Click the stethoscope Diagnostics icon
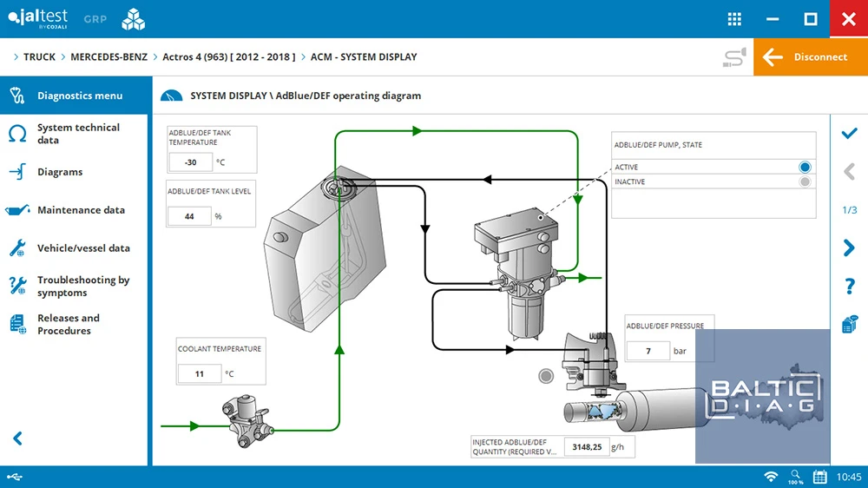 pos(17,96)
